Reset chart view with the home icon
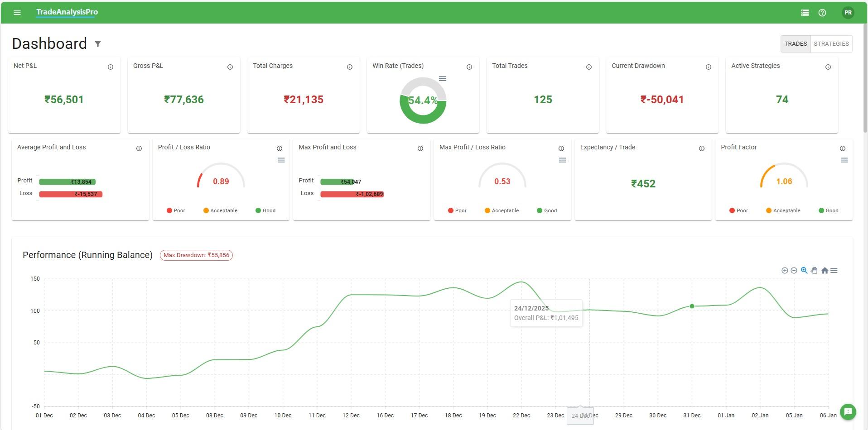 825,270
